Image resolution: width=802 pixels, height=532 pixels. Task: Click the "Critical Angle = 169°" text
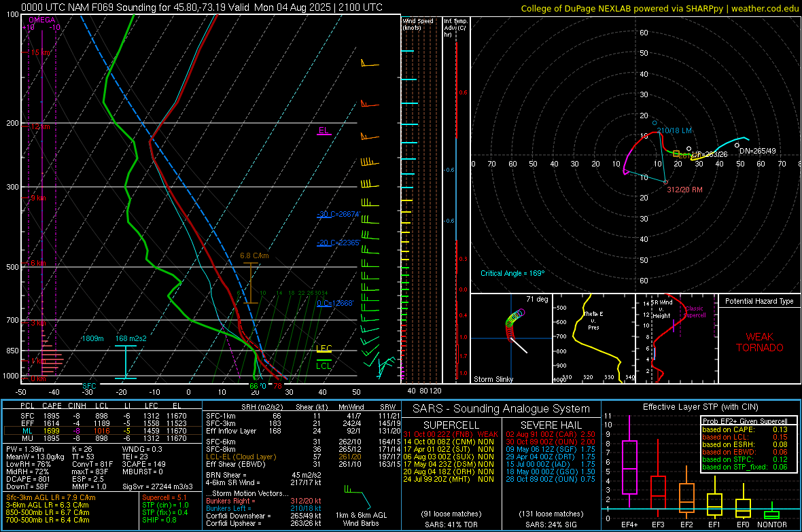512,274
